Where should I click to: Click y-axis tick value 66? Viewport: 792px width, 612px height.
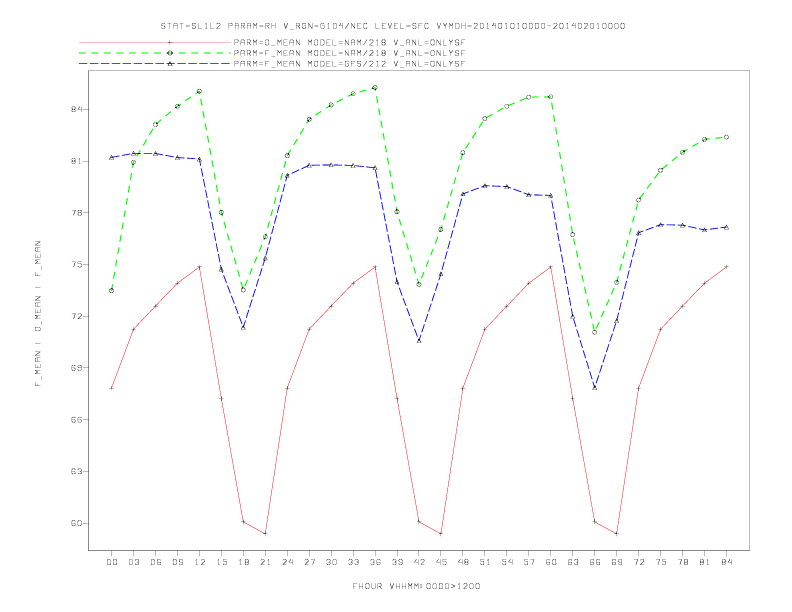76,420
